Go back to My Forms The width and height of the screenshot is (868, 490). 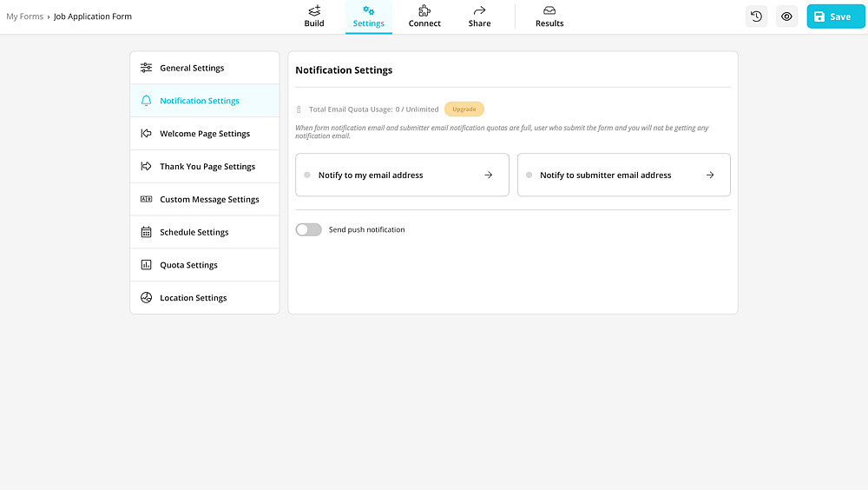click(x=25, y=17)
